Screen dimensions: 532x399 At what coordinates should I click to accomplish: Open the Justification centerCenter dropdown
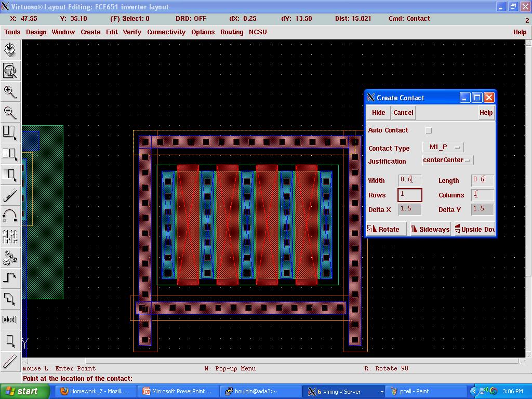coord(448,160)
